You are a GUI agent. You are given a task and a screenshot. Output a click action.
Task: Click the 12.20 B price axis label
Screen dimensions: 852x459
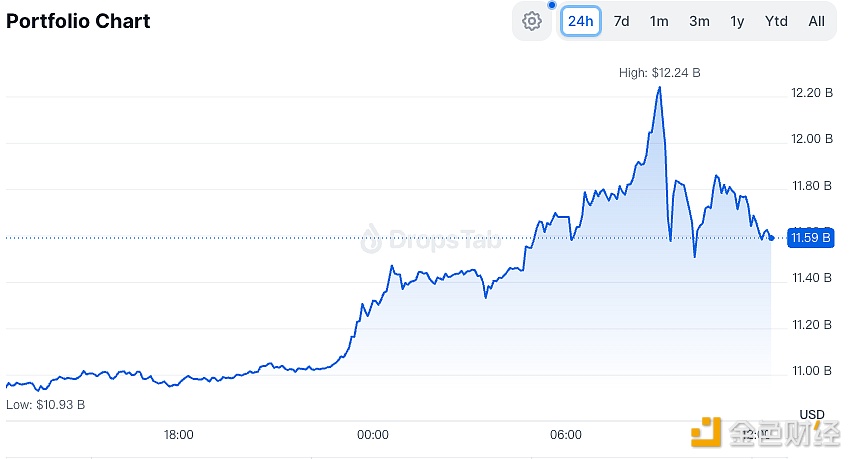811,93
